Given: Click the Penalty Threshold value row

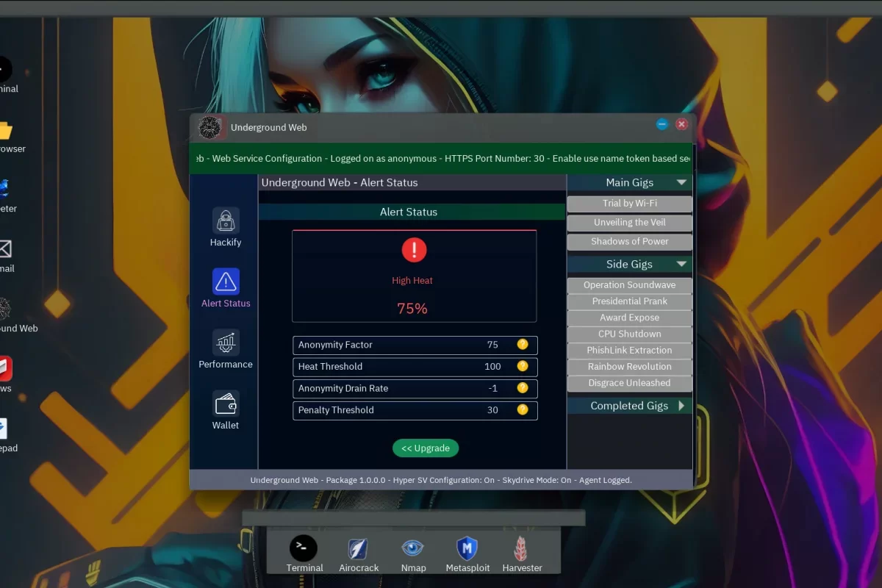Looking at the screenshot, I should click(x=415, y=410).
